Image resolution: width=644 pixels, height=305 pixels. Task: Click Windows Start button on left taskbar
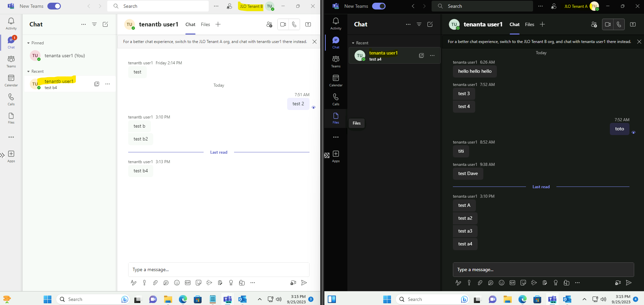(x=47, y=299)
